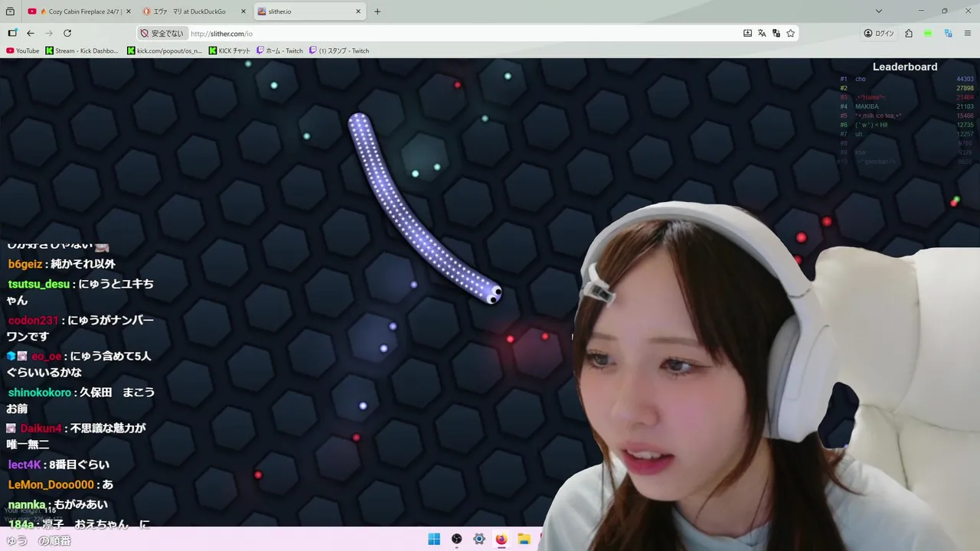Image resolution: width=980 pixels, height=551 pixels.
Task: Close the Cozy Cabin Fireplace tab
Action: click(x=128, y=11)
